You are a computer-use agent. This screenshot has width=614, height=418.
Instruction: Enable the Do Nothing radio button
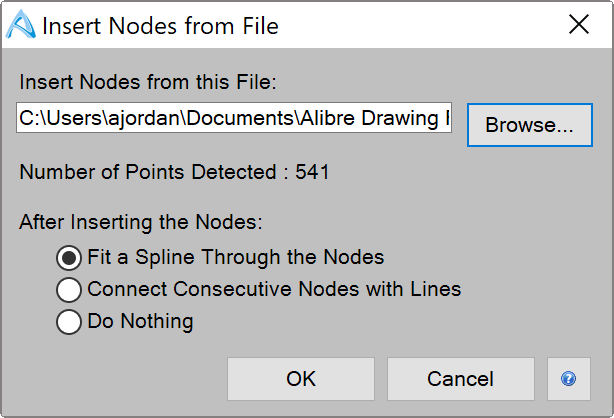coord(69,322)
